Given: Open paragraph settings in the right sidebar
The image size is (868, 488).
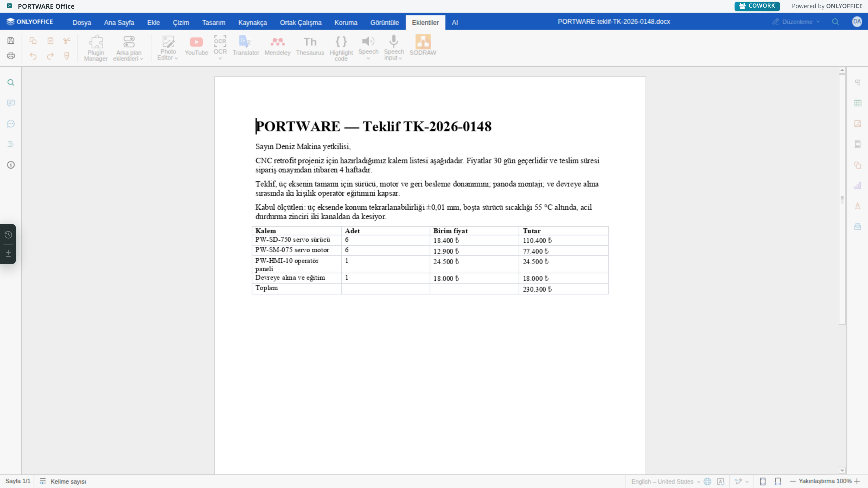Looking at the screenshot, I should click(857, 82).
